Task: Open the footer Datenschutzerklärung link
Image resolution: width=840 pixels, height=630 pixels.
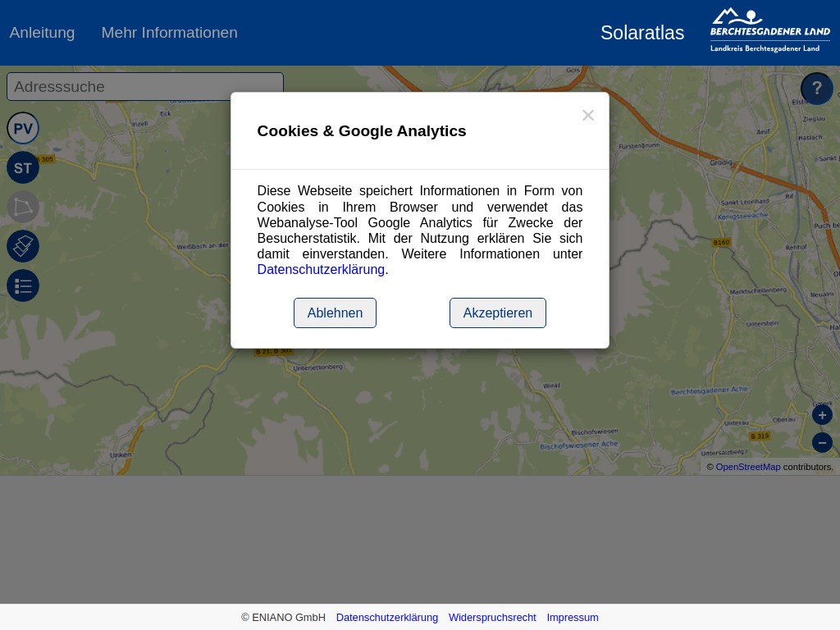Action: 386,617
